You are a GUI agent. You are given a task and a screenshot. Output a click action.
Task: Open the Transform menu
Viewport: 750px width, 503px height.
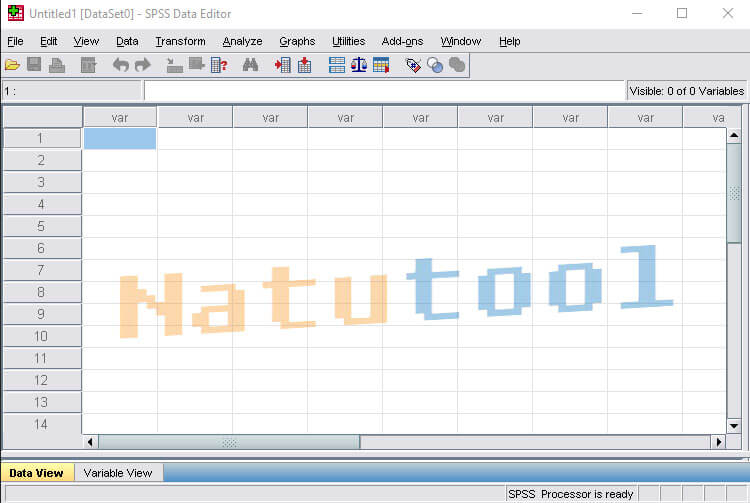tap(180, 41)
